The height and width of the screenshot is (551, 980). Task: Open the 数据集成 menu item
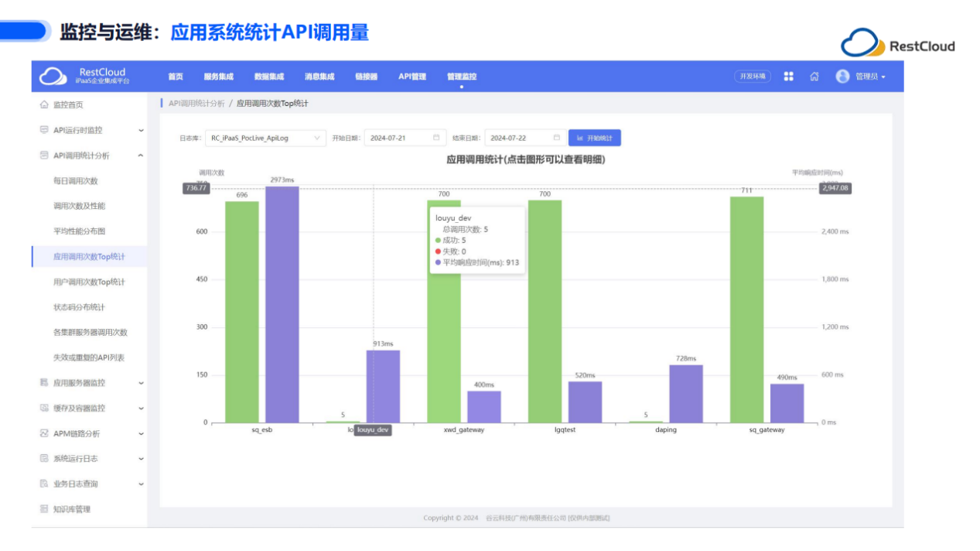coord(268,76)
